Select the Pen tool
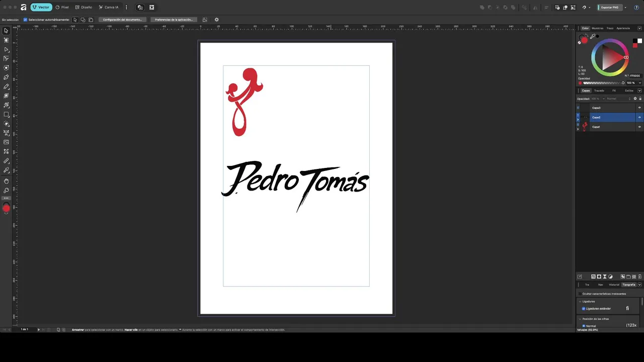The image size is (644, 362). [6, 77]
